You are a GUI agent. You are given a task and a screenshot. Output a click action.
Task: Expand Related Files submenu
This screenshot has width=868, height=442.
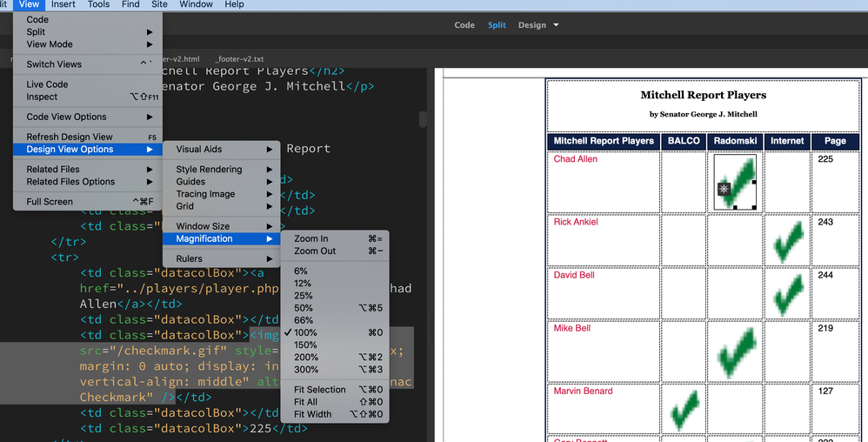[88, 169]
